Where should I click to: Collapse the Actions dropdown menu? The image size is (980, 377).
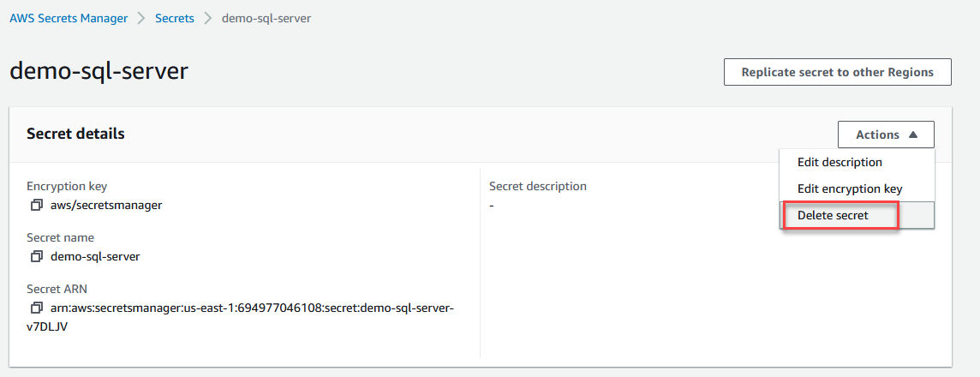tap(887, 135)
